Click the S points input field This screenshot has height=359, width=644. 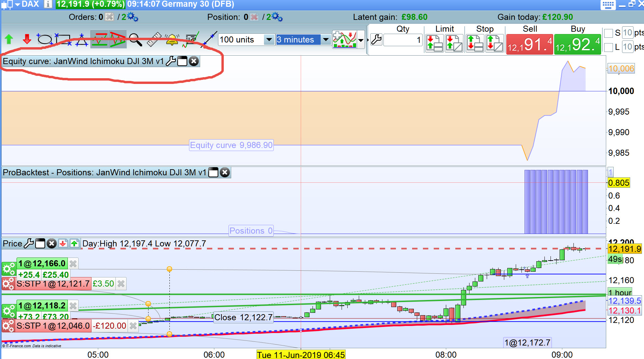point(627,33)
